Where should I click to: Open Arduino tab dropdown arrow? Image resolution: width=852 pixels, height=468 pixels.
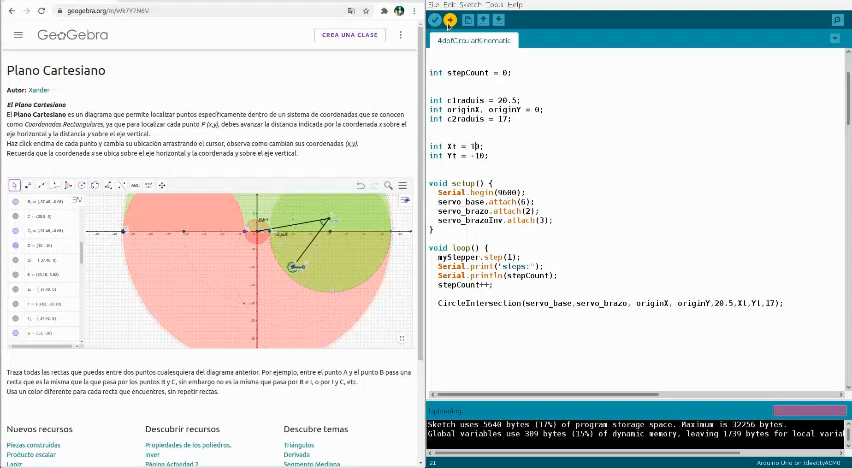(835, 39)
